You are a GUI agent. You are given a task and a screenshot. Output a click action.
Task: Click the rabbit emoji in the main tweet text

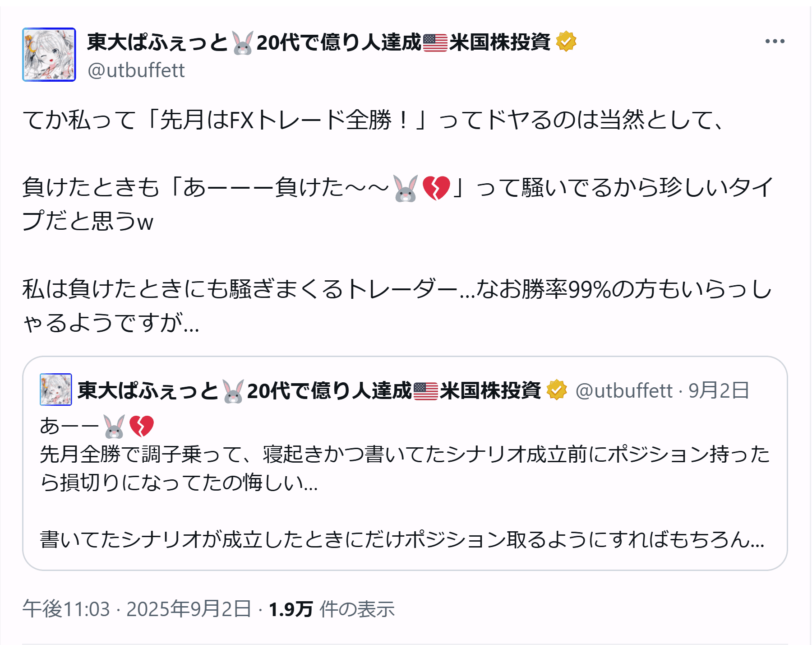(x=406, y=188)
